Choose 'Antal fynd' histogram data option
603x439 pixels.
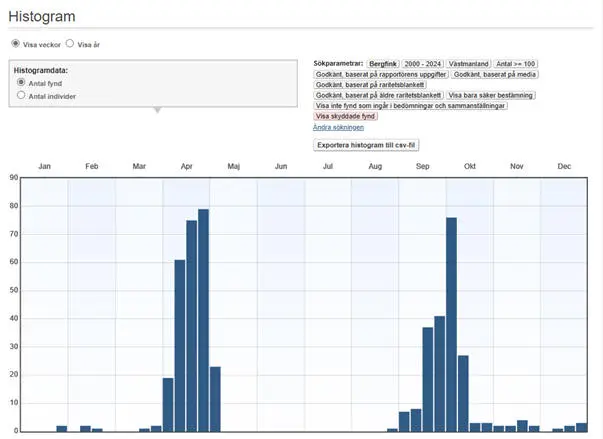pos(21,83)
